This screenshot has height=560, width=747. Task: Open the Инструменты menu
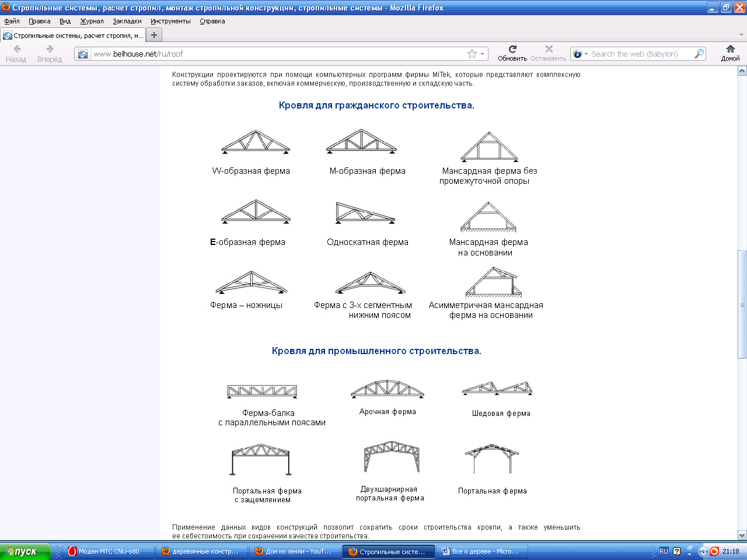[x=170, y=21]
